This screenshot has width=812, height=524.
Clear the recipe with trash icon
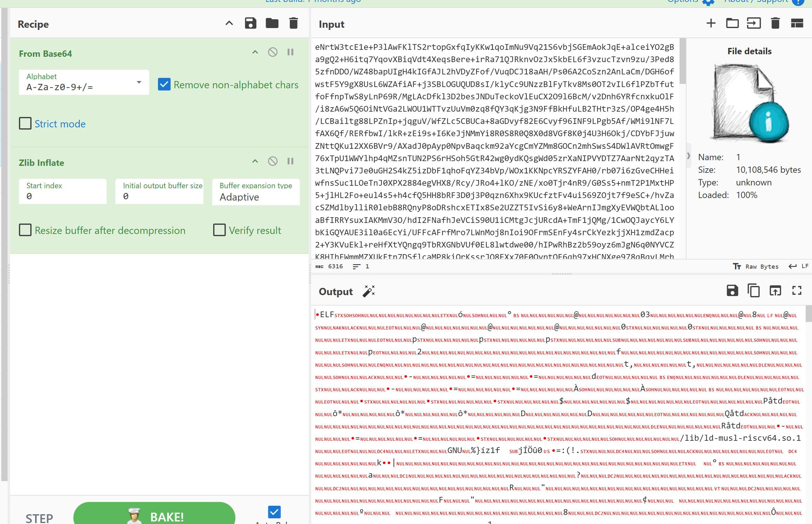[293, 23]
